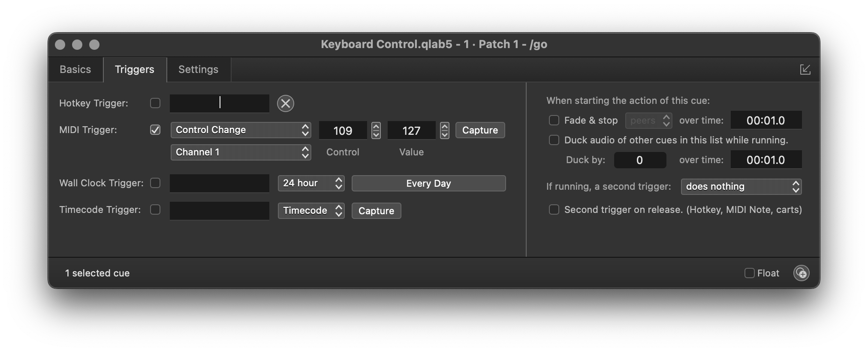The height and width of the screenshot is (352, 868).
Task: Clear the hotkey trigger with the X icon
Action: (286, 103)
